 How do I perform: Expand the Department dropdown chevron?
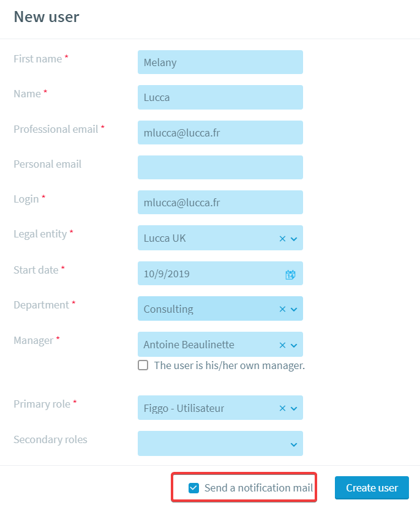tap(294, 310)
